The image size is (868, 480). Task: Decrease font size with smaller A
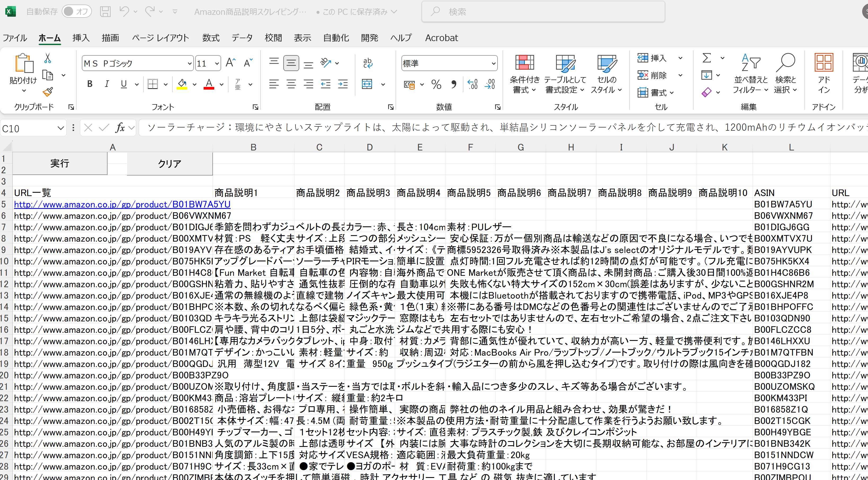pos(248,63)
